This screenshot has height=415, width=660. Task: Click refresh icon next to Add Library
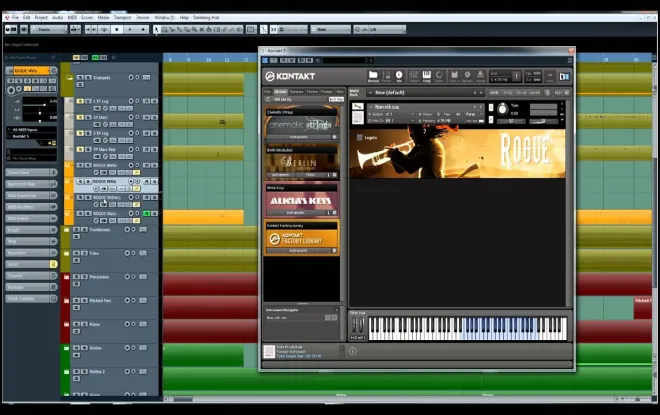[x=268, y=99]
